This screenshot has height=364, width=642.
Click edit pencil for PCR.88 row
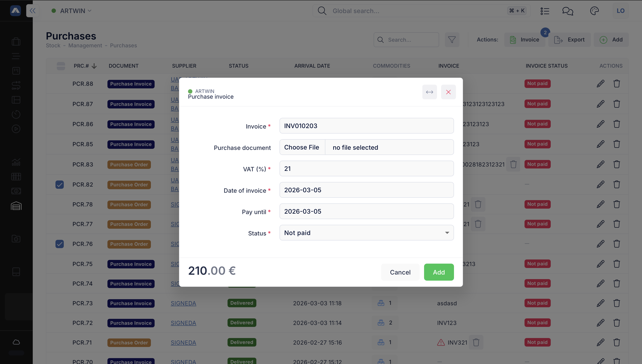pos(600,84)
